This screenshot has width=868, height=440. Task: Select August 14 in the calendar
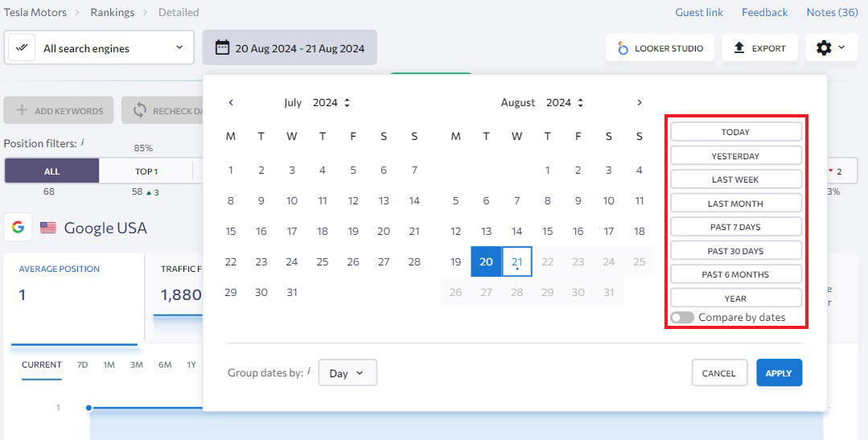[x=517, y=232]
